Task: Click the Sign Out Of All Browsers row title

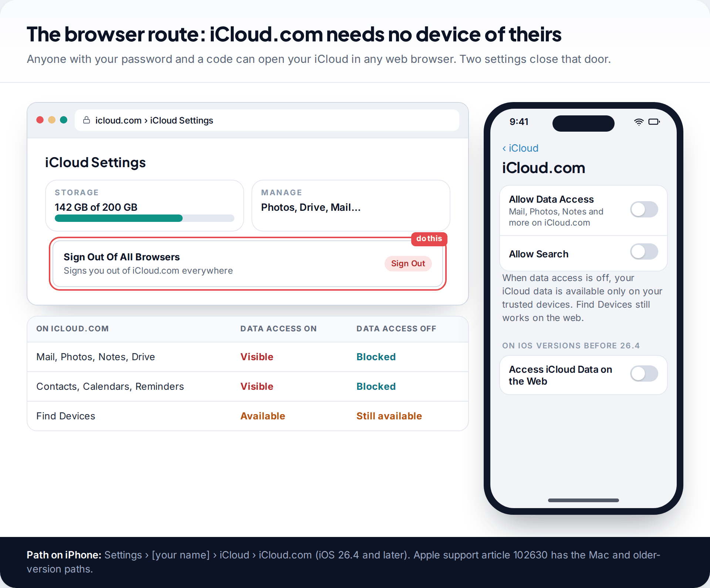Action: [122, 257]
